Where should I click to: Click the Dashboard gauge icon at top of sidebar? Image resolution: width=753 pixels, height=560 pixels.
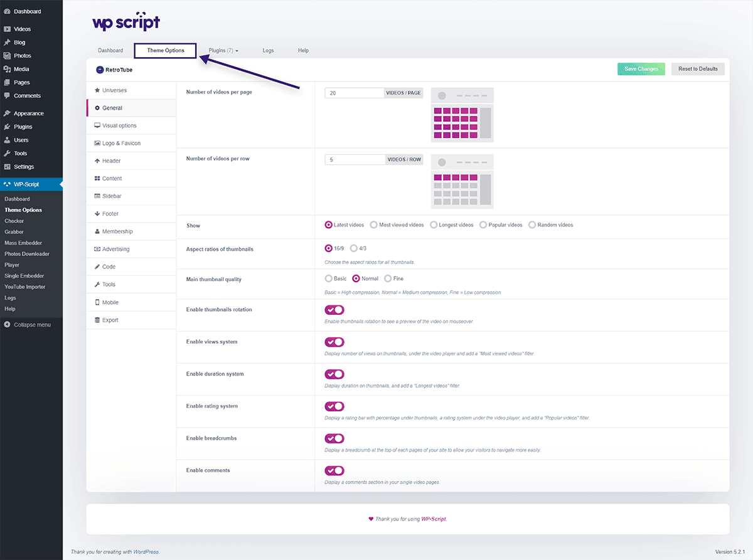pyautogui.click(x=7, y=11)
